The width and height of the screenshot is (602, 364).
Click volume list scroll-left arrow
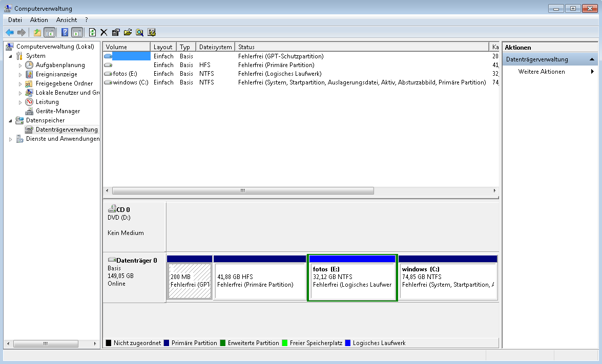[107, 190]
